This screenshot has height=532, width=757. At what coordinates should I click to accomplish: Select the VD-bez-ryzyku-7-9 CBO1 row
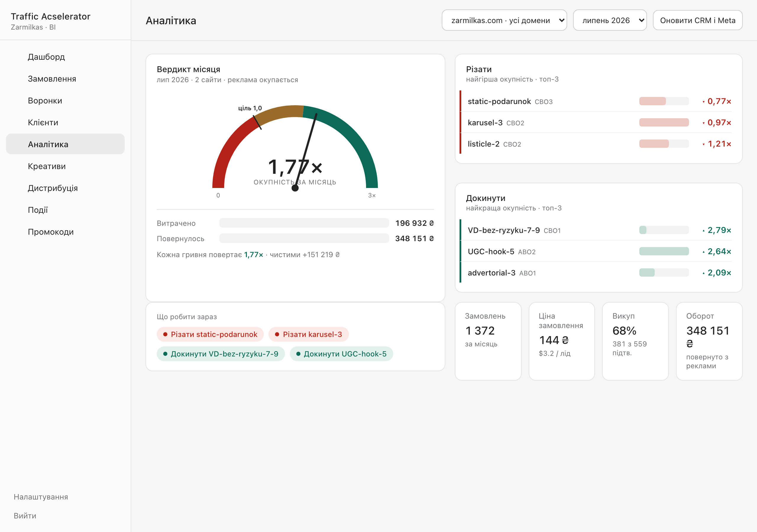click(596, 230)
